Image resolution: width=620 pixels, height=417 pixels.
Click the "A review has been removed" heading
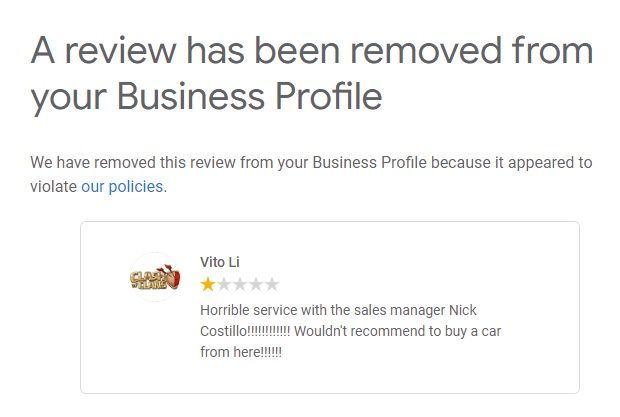point(311,51)
